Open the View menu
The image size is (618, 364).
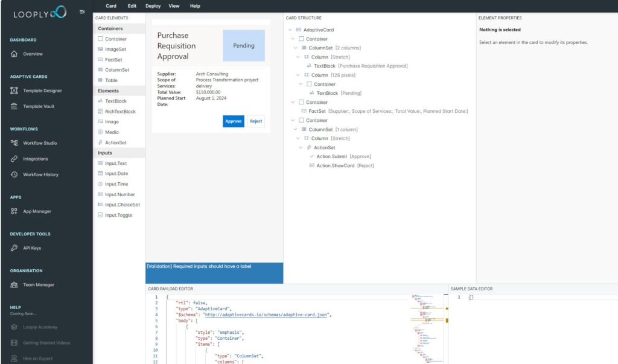(x=174, y=5)
